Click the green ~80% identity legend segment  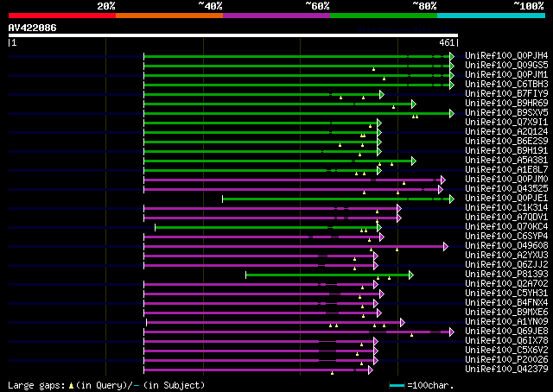(384, 16)
